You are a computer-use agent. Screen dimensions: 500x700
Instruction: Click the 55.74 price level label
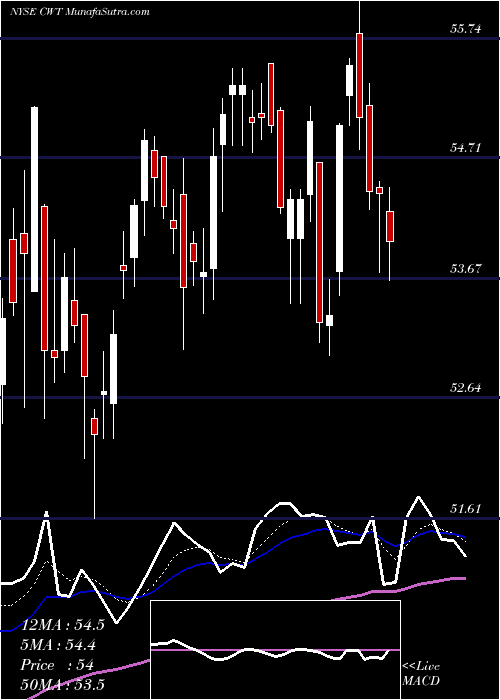[466, 29]
